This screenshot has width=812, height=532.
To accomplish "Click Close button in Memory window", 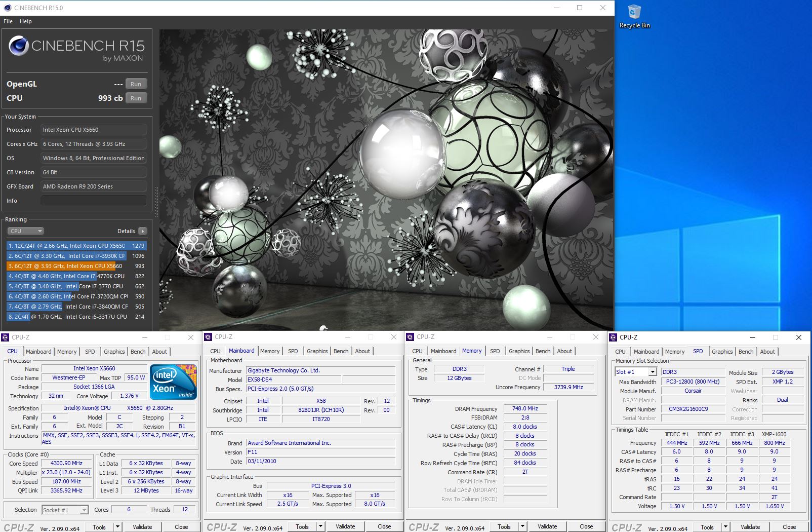I will (x=586, y=526).
